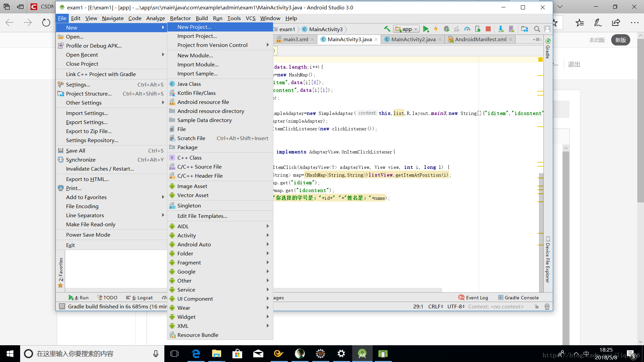Viewport: 644px width, 362px height.
Task: Click the Project Structure icon in toolbar
Action: click(x=524, y=29)
